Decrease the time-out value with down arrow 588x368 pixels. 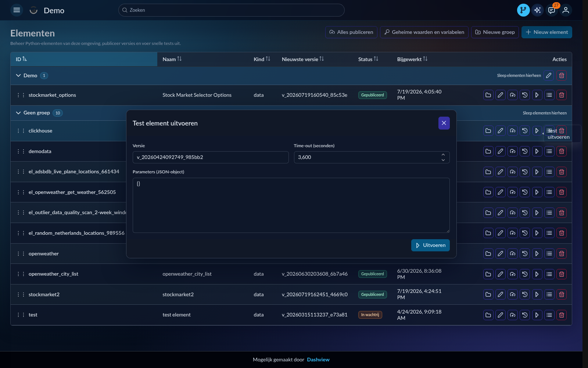click(x=443, y=160)
